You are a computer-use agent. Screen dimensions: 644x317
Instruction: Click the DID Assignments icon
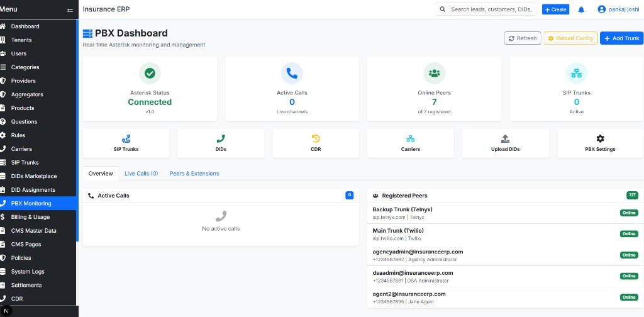click(3, 190)
